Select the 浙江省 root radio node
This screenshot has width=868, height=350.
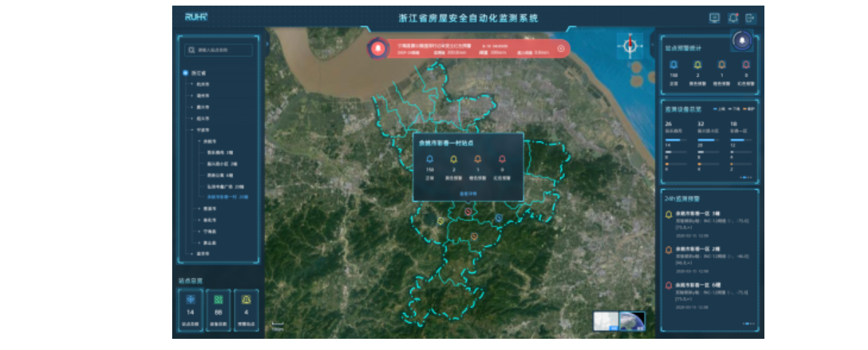(185, 73)
